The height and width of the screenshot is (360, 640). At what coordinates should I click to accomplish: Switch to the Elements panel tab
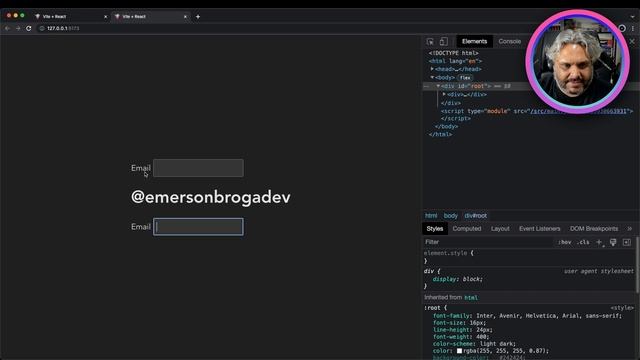474,41
